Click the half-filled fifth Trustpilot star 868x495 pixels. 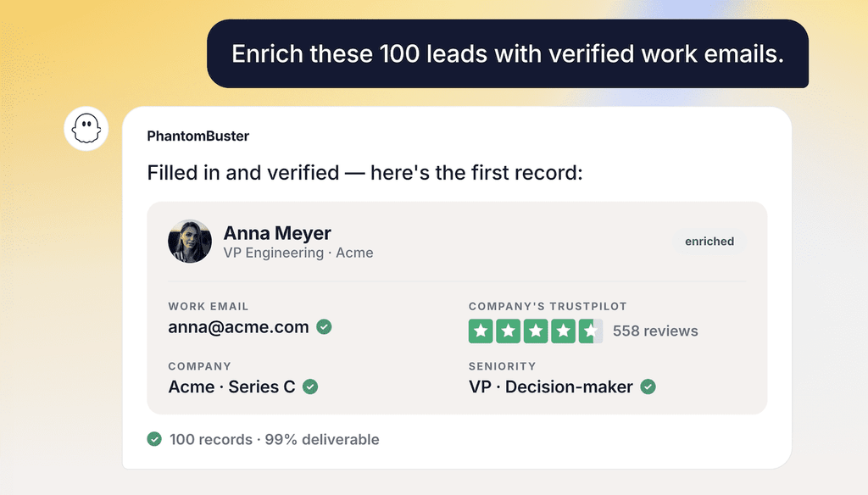(x=591, y=331)
